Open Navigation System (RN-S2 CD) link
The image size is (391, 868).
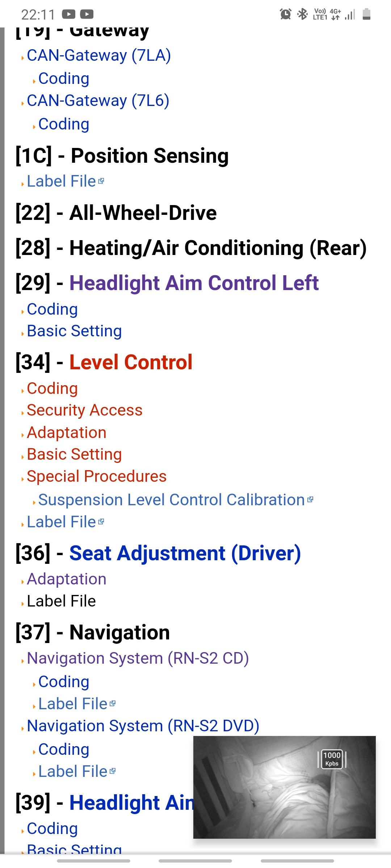tap(138, 658)
